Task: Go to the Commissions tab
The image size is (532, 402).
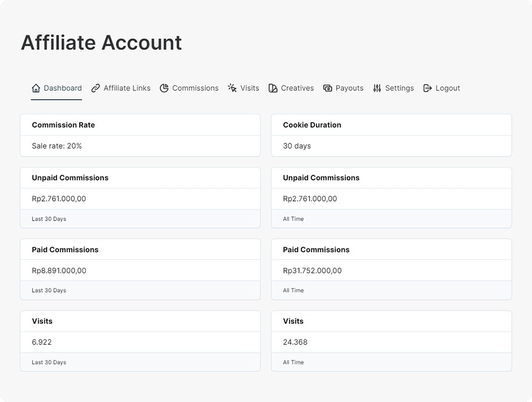Action: (189, 88)
